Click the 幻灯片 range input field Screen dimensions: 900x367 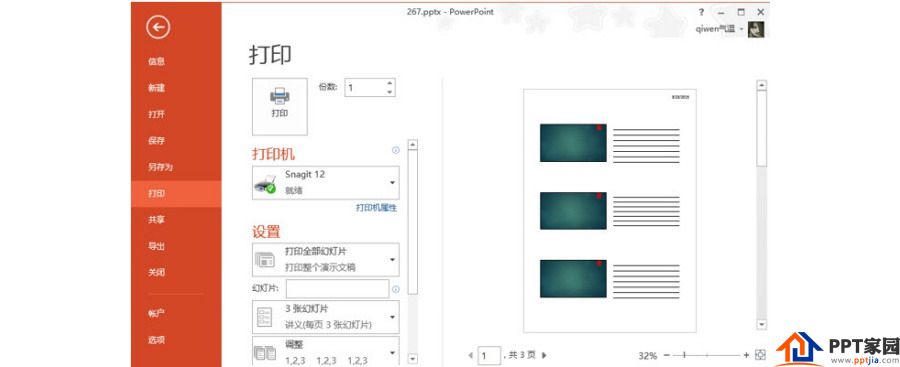[337, 289]
